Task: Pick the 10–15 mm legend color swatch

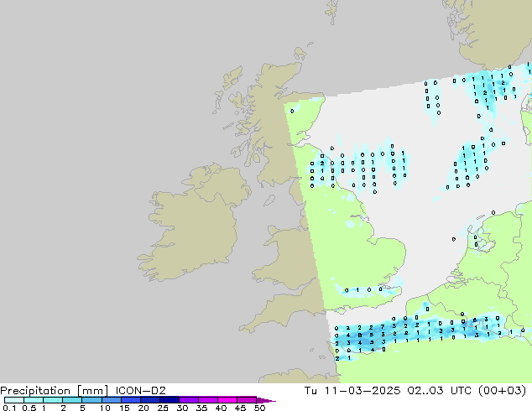Action: tap(111, 400)
